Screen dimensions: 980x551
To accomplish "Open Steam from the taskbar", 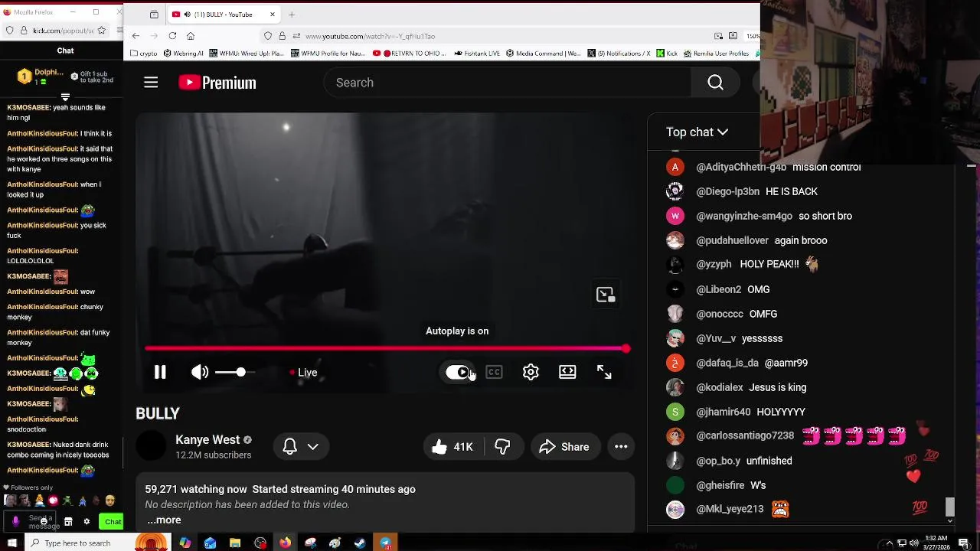I will (x=360, y=543).
